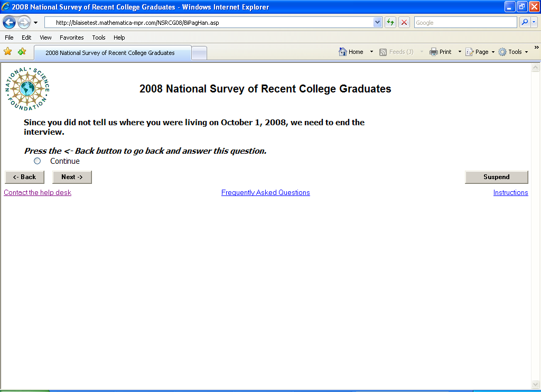The image size is (541, 392).
Task: Click the <- Back survey button
Action: 24,177
